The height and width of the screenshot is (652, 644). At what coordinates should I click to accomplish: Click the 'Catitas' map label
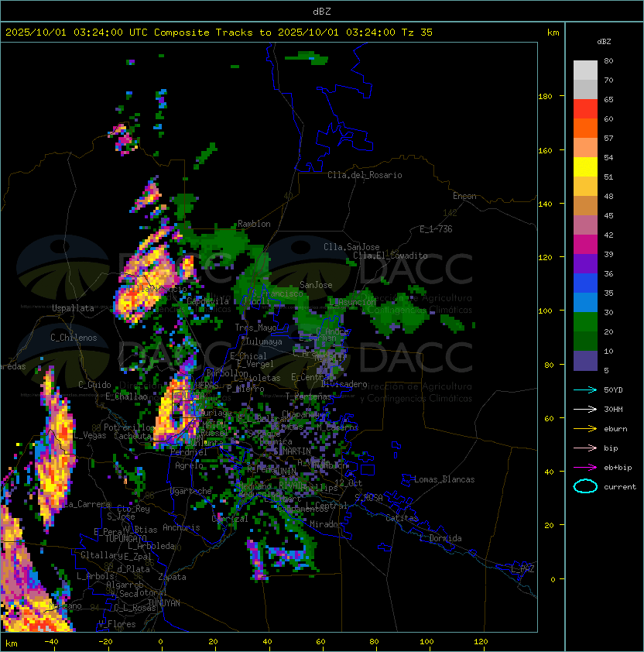402,518
